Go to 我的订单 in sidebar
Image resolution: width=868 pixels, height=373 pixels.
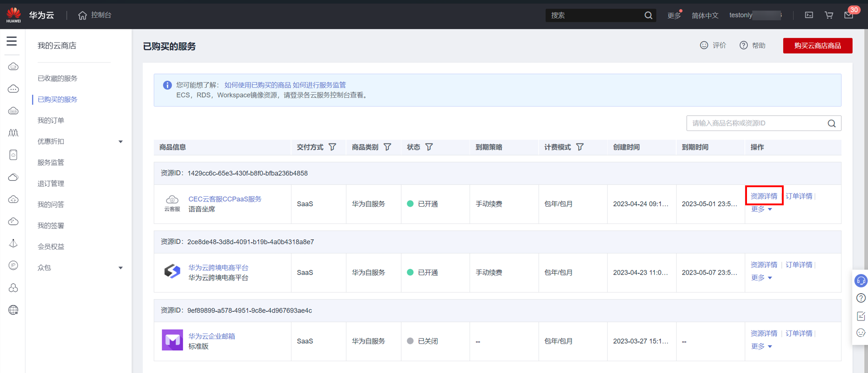(51, 120)
